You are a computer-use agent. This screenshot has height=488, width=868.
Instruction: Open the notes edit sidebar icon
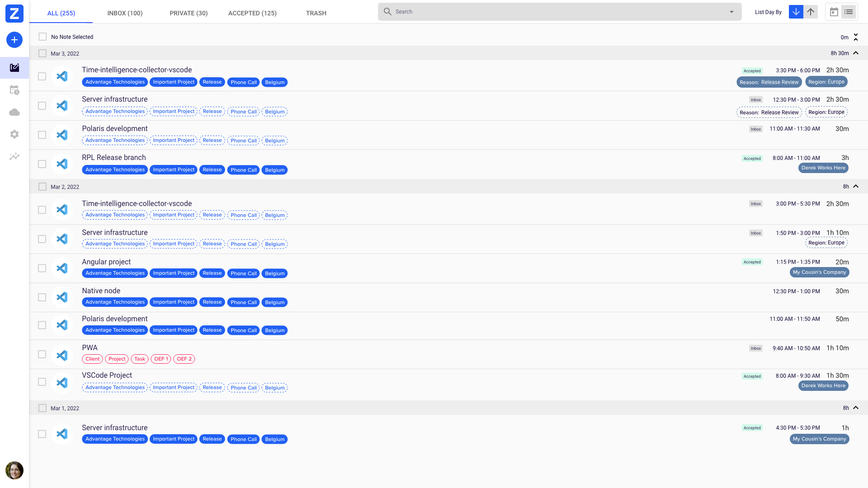click(14, 68)
